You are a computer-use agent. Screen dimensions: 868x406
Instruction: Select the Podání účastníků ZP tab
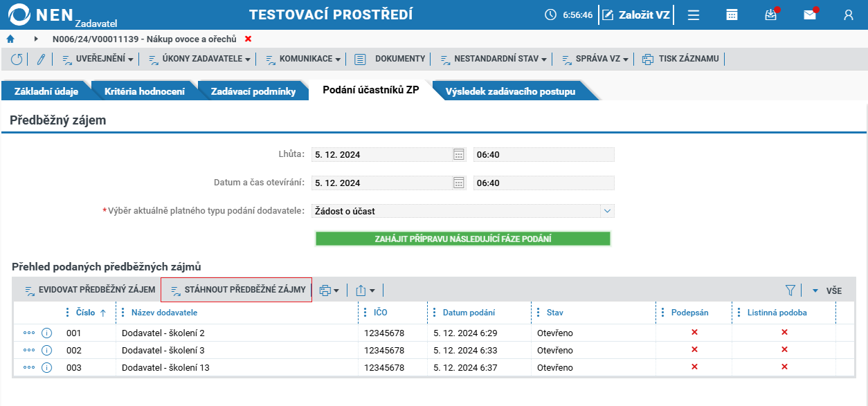click(x=371, y=91)
